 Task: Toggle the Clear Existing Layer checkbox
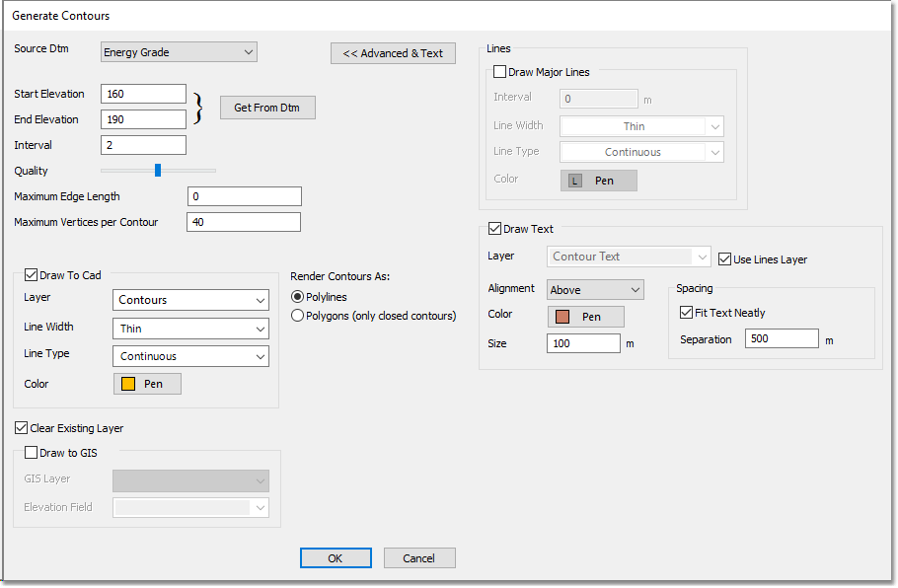(x=21, y=428)
